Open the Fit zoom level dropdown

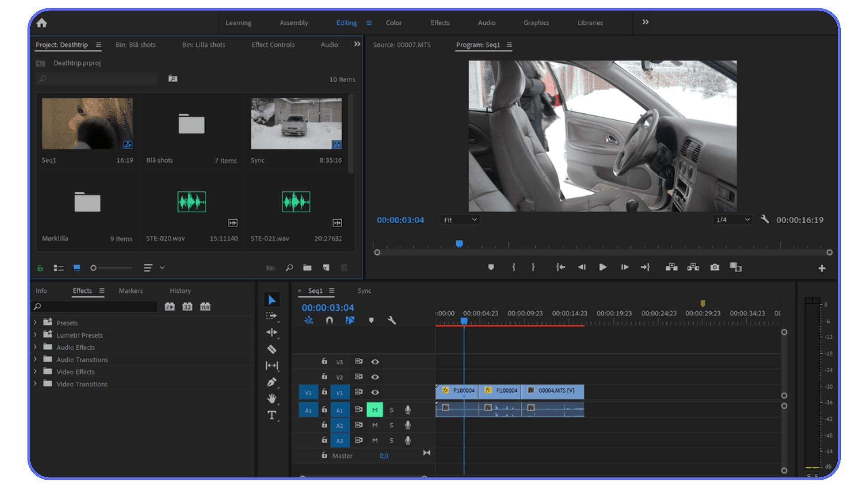click(x=459, y=220)
